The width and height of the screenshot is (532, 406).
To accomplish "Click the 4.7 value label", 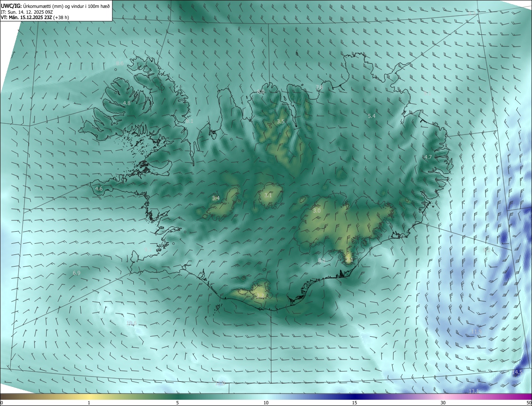I will pyautogui.click(x=428, y=157).
